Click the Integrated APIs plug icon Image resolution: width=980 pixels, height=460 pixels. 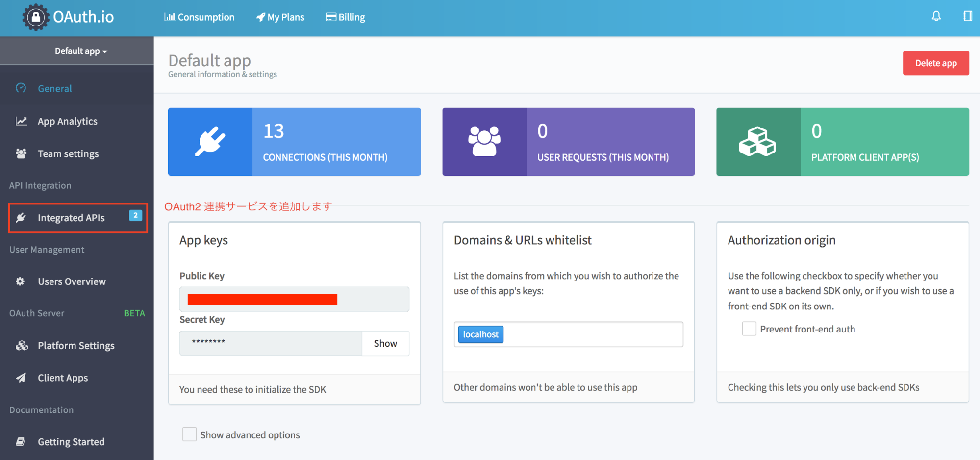pyautogui.click(x=21, y=218)
